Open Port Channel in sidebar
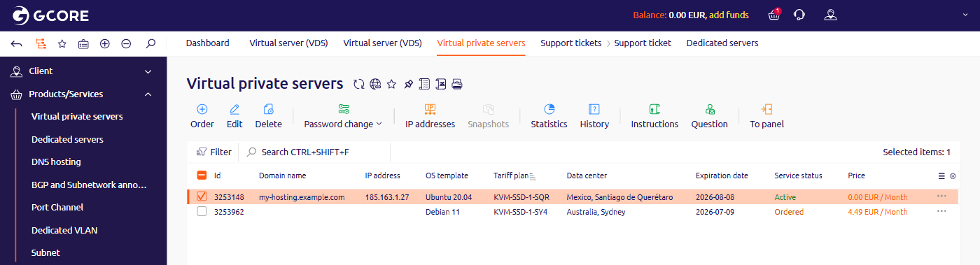 point(57,208)
